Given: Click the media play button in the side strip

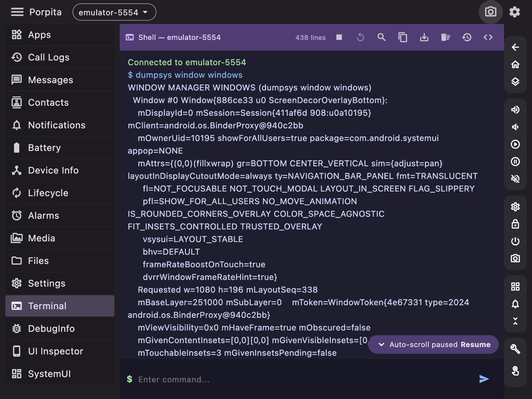Looking at the screenshot, I should pyautogui.click(x=515, y=144).
